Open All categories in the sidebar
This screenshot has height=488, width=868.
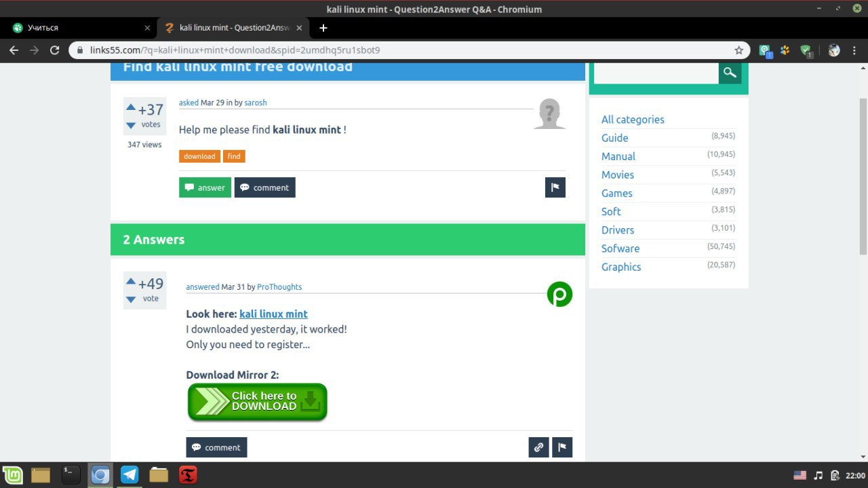633,119
